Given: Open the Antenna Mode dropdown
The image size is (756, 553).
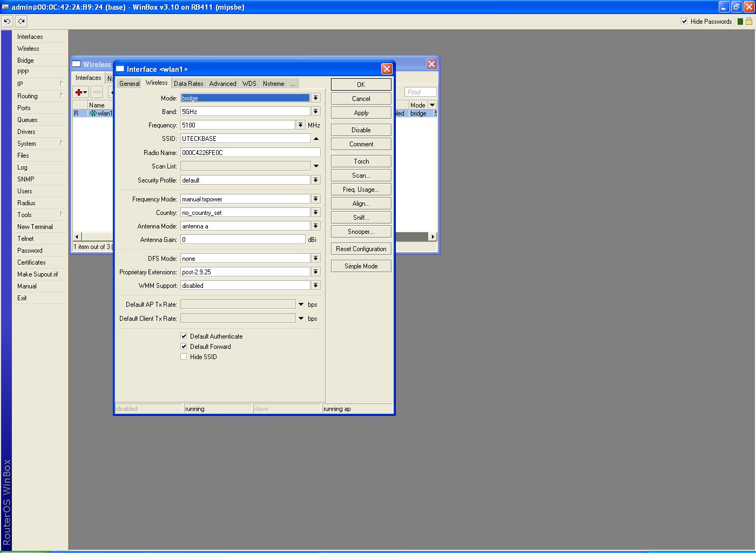Looking at the screenshot, I should 316,226.
